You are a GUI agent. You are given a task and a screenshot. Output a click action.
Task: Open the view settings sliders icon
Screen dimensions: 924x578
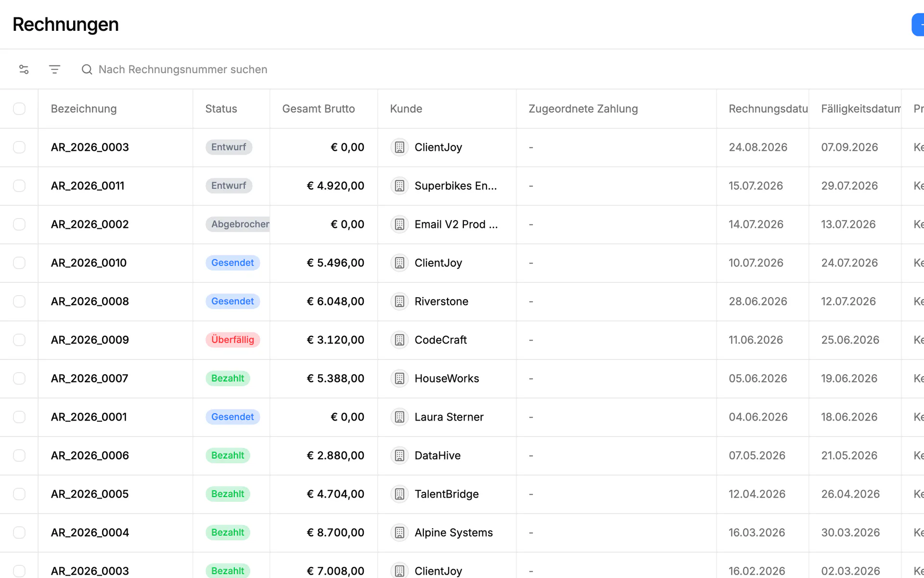pos(24,69)
